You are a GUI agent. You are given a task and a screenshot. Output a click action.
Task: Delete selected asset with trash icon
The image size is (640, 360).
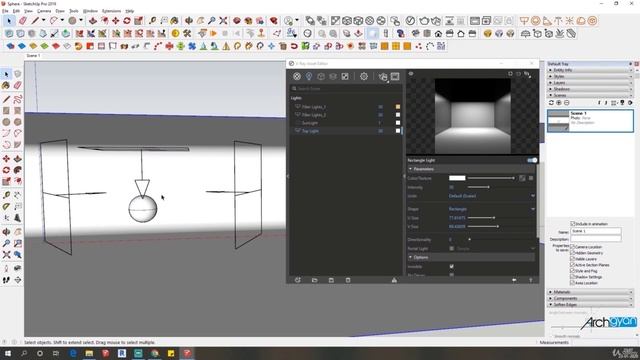pyautogui.click(x=348, y=280)
